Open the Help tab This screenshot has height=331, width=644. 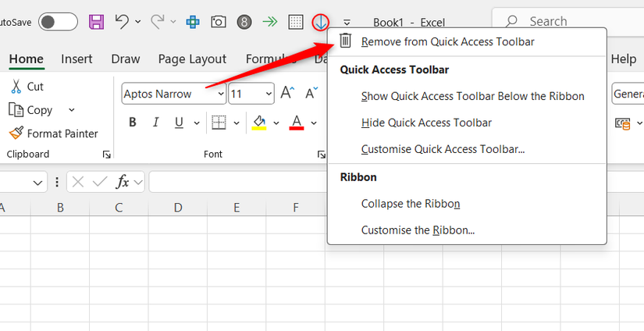coord(624,59)
